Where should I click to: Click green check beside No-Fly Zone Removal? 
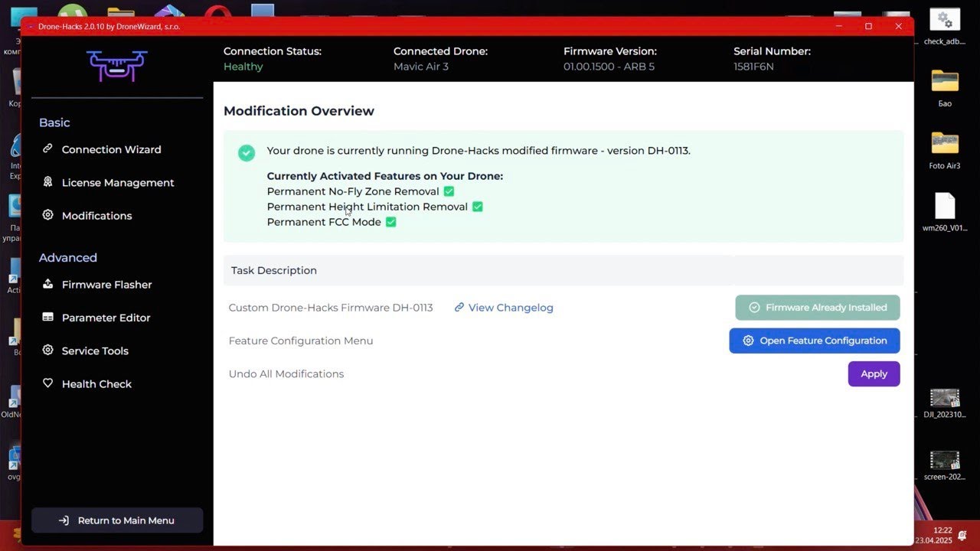click(449, 191)
